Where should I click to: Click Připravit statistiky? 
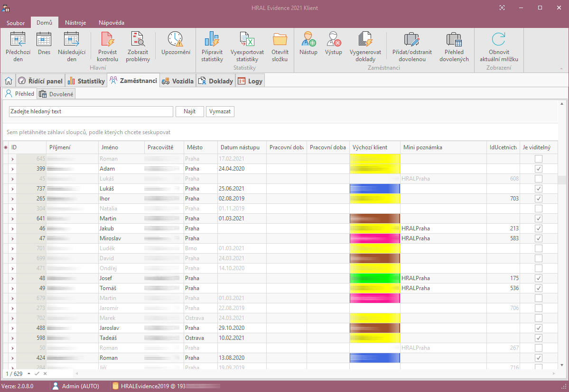coord(212,47)
